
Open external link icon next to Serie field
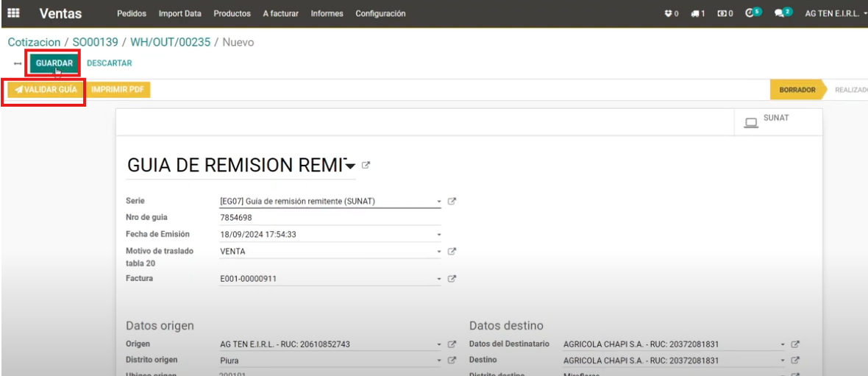point(452,201)
